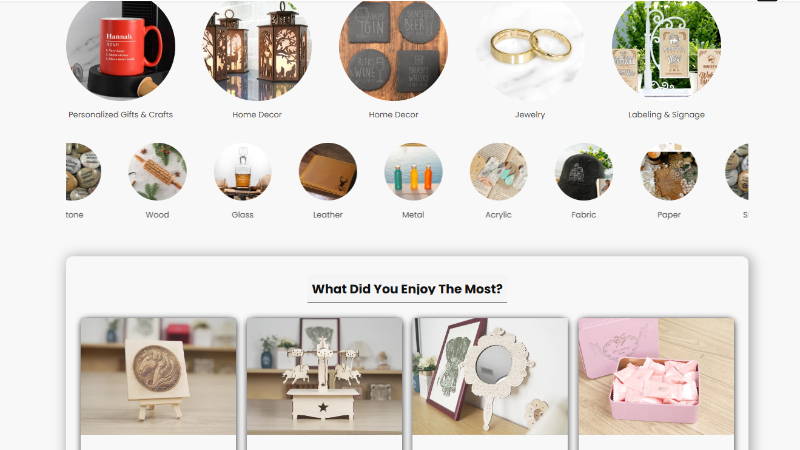This screenshot has width=800, height=450.
Task: Choose the Fabric black cap material icon
Action: [584, 171]
